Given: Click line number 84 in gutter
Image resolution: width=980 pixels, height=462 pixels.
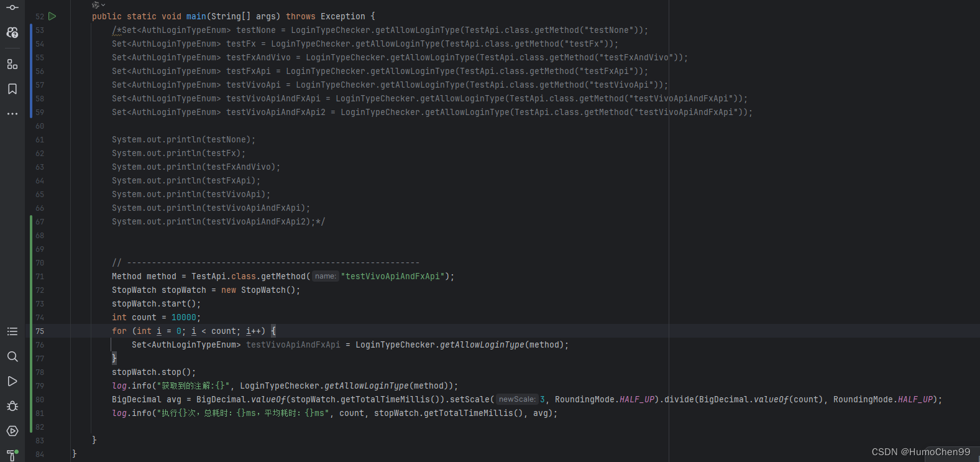Looking at the screenshot, I should coord(40,455).
